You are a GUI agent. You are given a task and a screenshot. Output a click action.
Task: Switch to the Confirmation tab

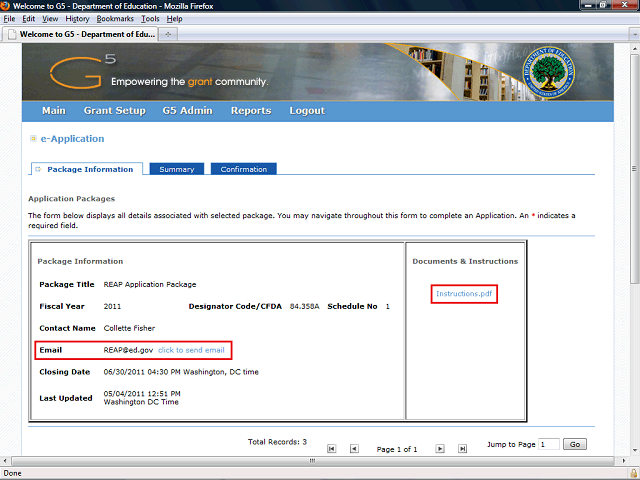coord(244,169)
